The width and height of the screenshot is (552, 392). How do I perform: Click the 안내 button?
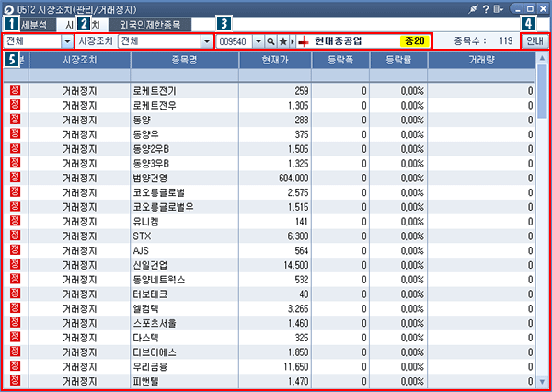[x=535, y=41]
